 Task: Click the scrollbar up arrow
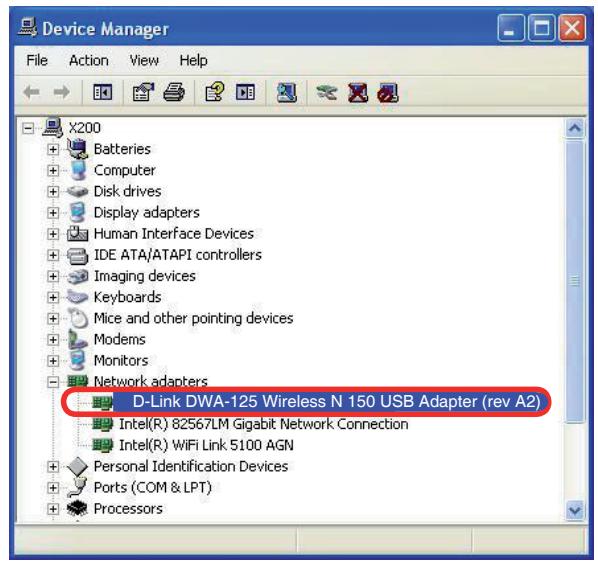(575, 128)
